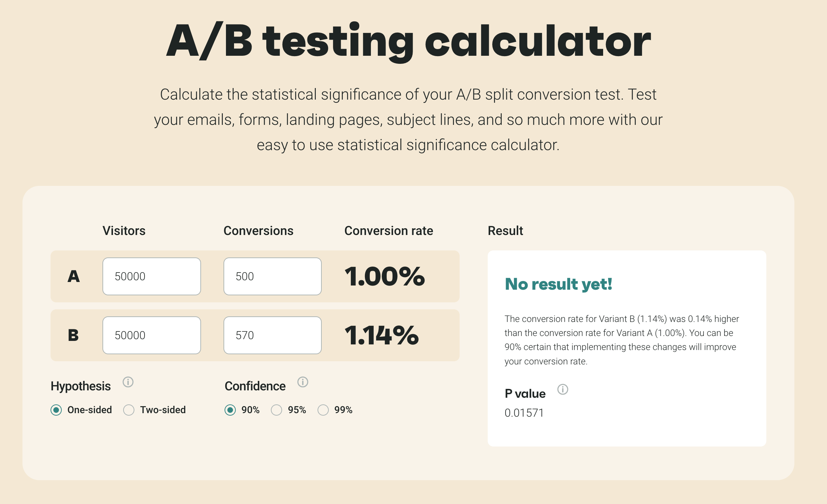Click the Visitors column header
Screen dimensions: 827x504
coord(124,230)
